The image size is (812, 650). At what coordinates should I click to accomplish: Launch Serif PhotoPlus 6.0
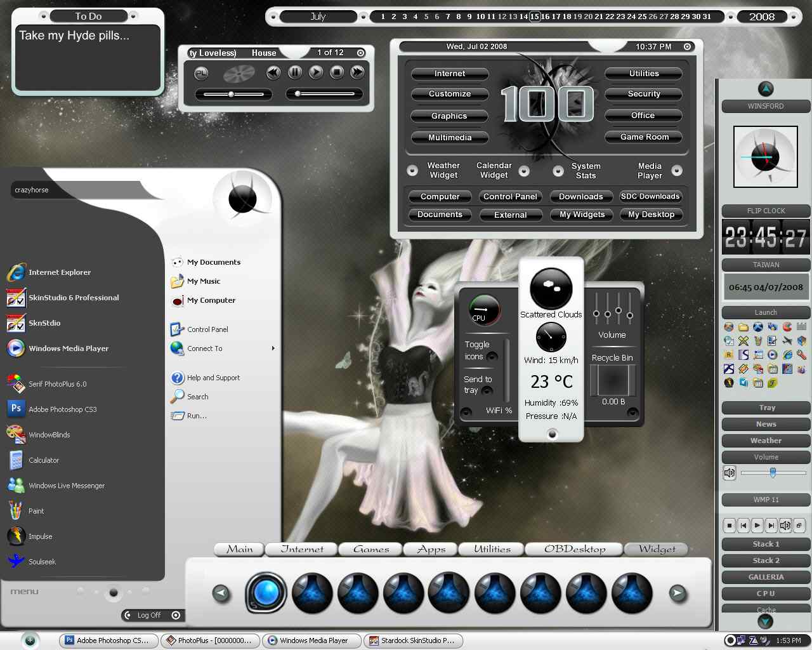pyautogui.click(x=47, y=384)
